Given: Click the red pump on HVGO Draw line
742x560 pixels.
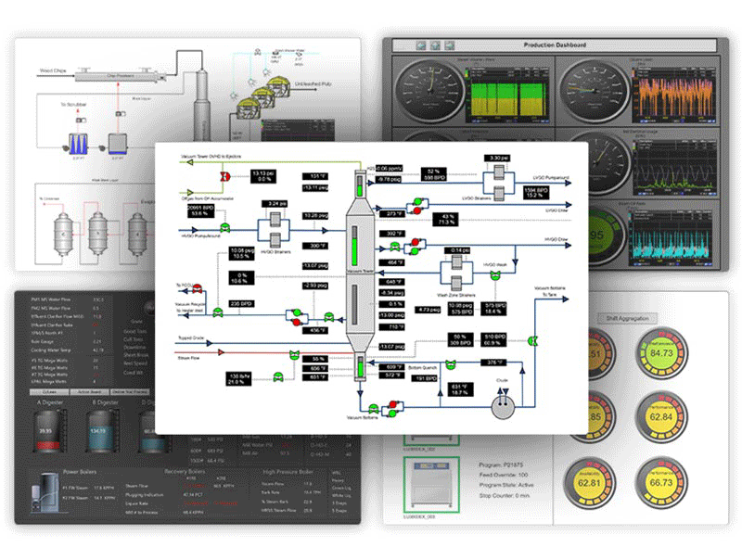Looking at the screenshot, I should coord(415,243).
